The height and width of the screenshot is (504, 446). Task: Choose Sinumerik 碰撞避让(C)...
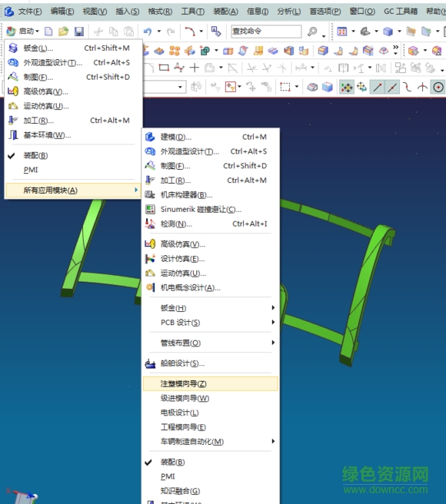[x=211, y=209]
